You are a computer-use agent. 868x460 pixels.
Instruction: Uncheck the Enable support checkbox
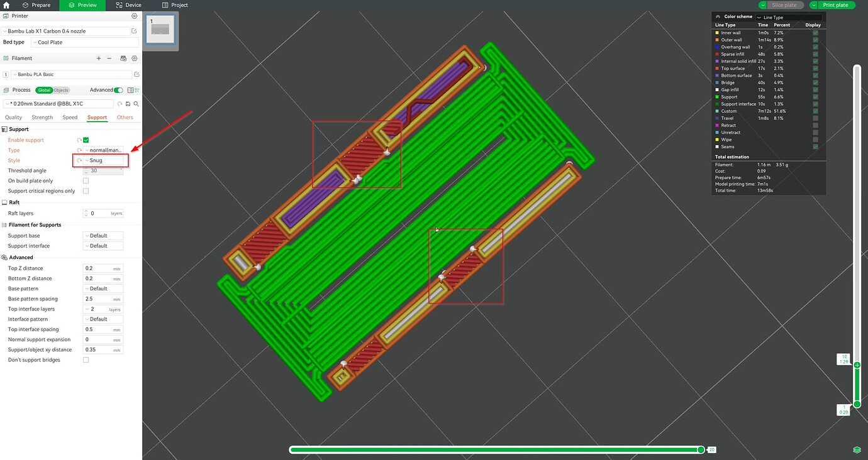(86, 140)
